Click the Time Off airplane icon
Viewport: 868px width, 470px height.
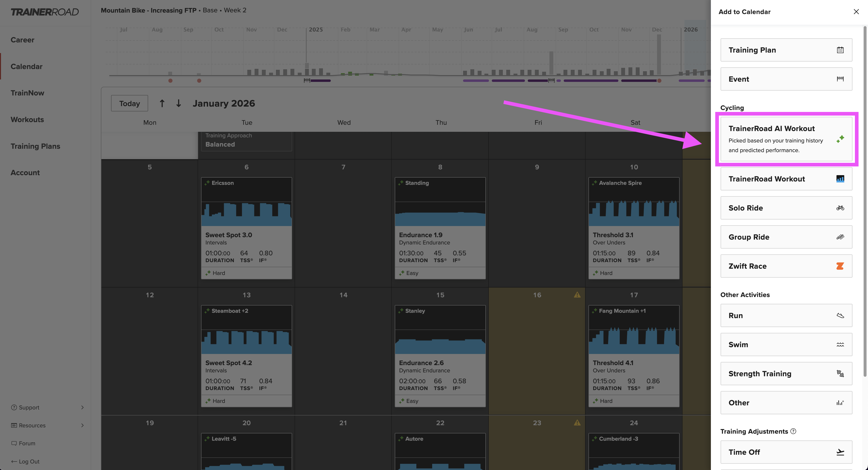840,452
